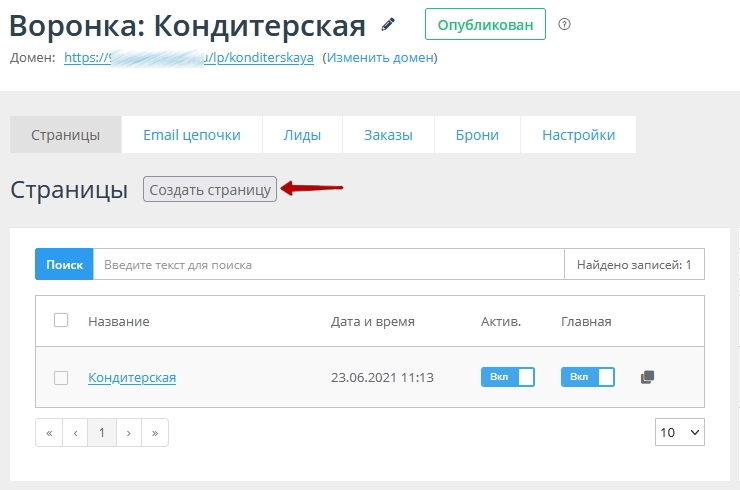The width and height of the screenshot is (740, 490).
Task: Click the help question mark icon
Action: tap(564, 24)
